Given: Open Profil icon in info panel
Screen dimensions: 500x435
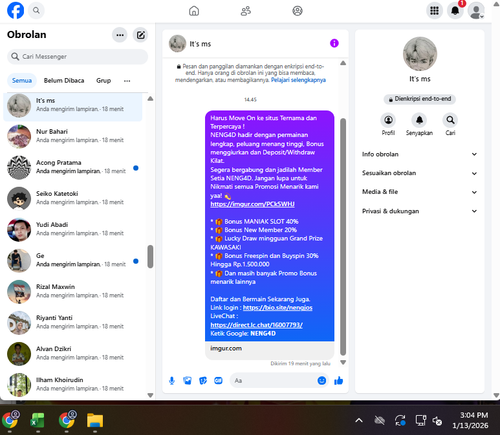Looking at the screenshot, I should tap(388, 120).
